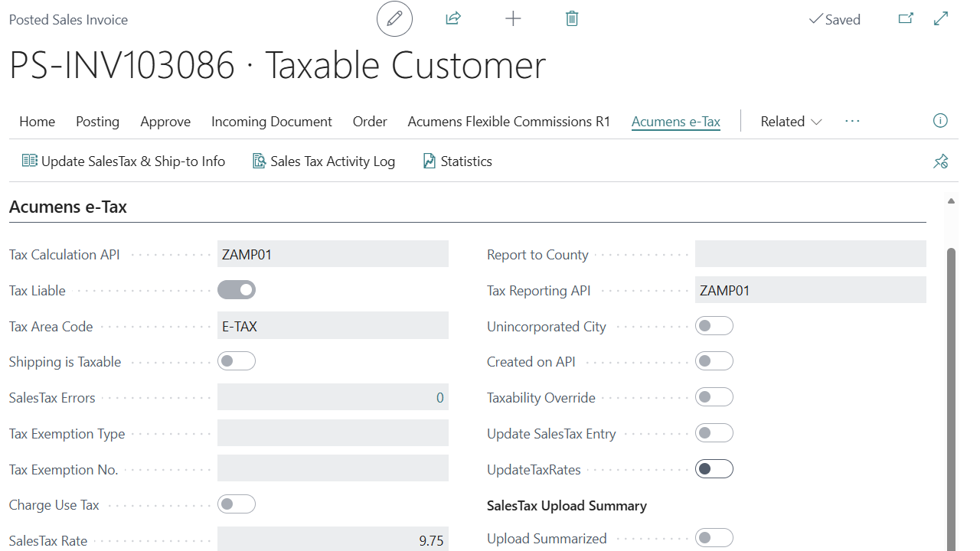Viewport: 980px width, 551px height.
Task: Open page in new window icon
Action: pos(906,18)
